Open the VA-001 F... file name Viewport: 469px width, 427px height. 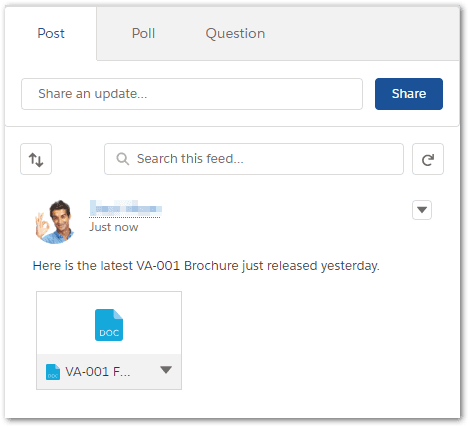(98, 372)
